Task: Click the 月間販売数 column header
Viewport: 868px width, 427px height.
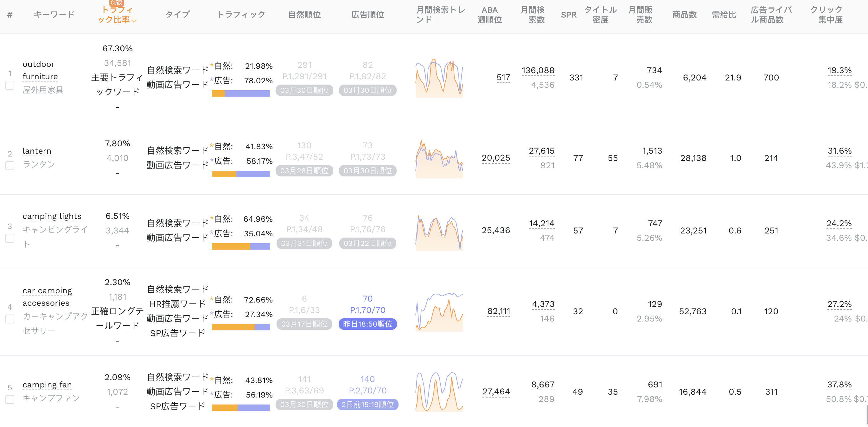Action: coord(641,15)
